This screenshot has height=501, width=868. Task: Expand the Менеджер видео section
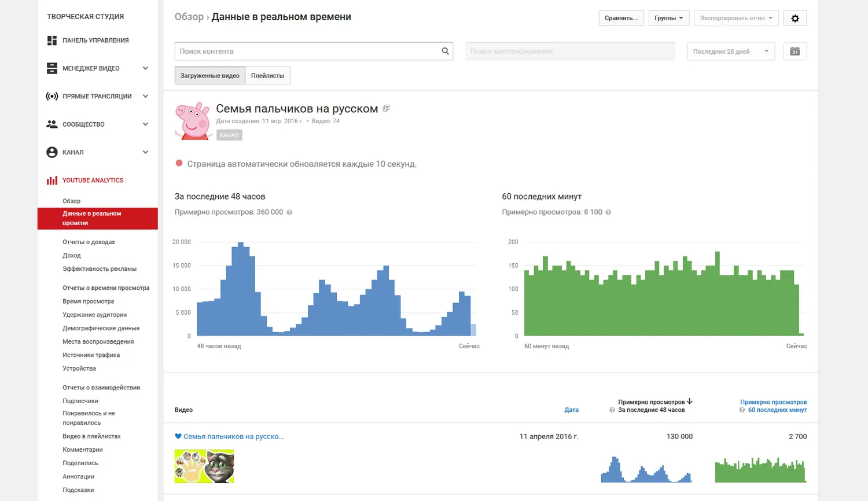point(145,68)
